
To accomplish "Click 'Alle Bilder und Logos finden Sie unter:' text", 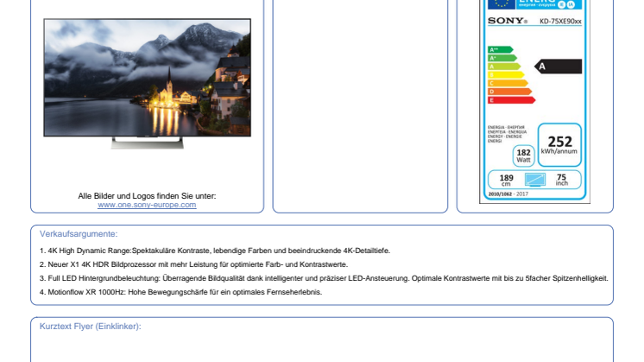I will (x=147, y=196).
